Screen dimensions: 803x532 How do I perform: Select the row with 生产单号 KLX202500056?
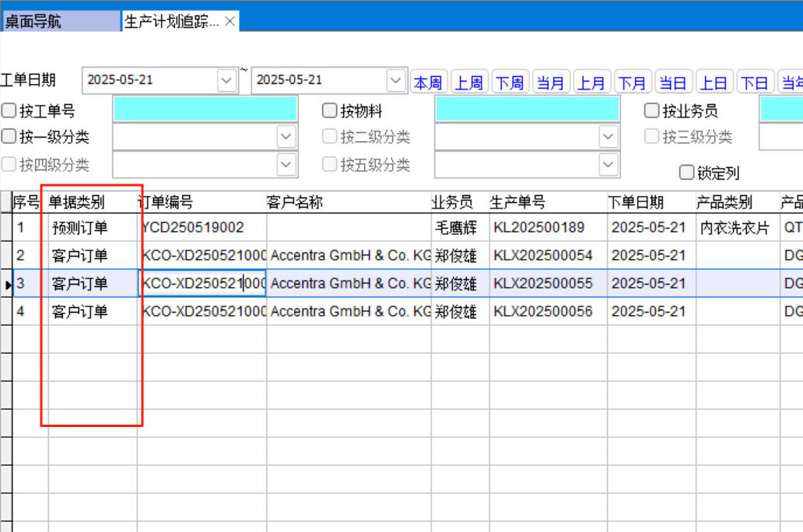click(542, 312)
